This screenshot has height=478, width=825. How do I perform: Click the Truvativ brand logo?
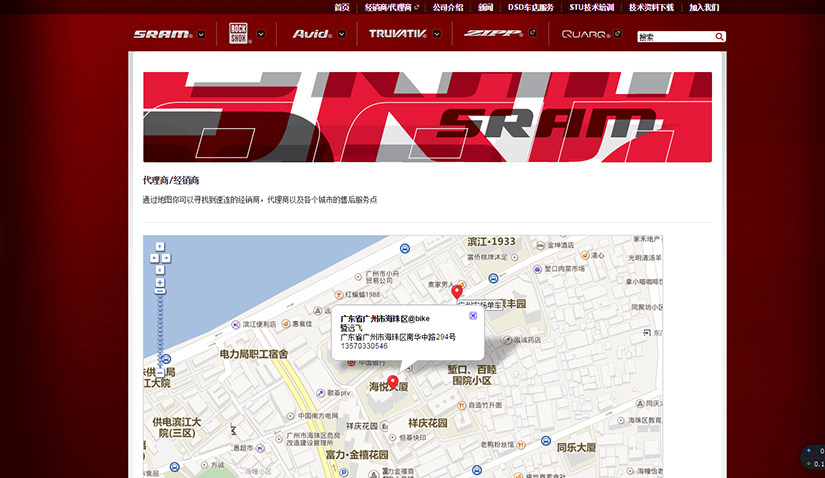pos(398,34)
